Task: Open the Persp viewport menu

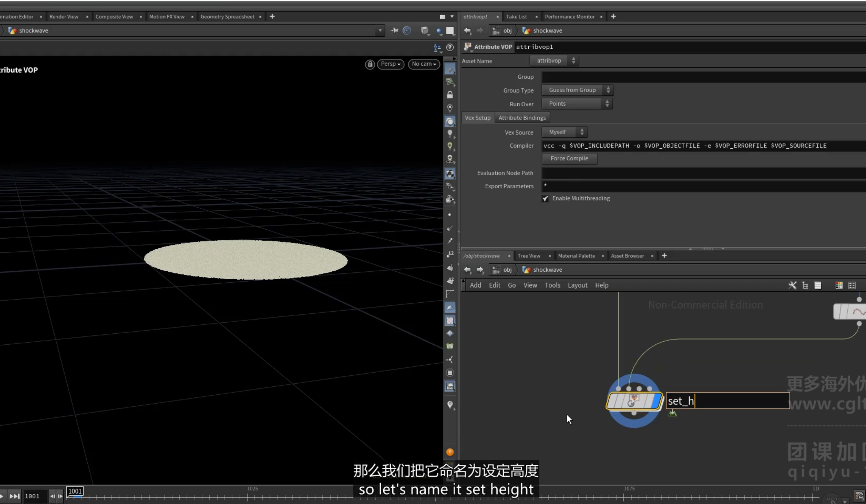Action: click(x=390, y=64)
